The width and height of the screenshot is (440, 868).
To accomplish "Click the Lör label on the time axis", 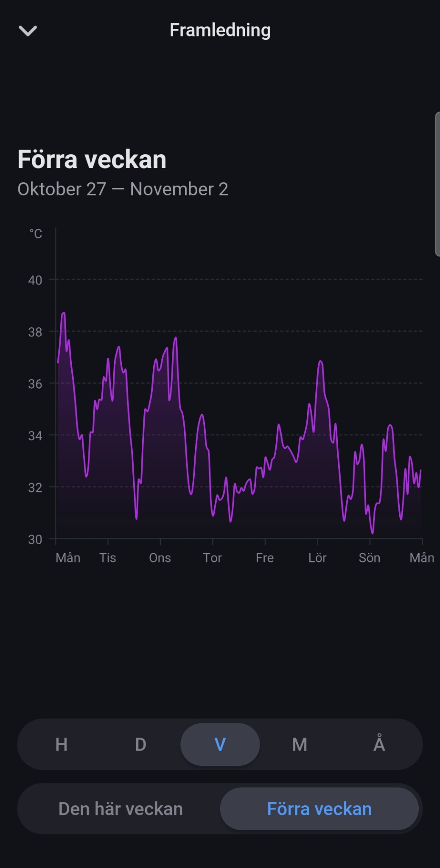I will click(317, 558).
